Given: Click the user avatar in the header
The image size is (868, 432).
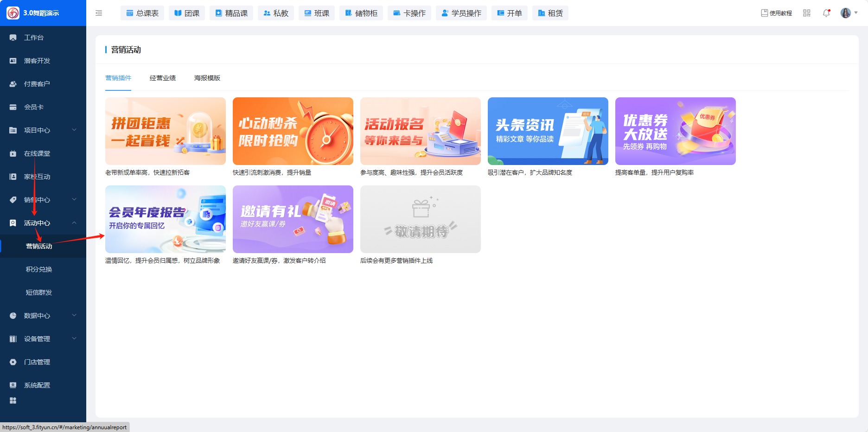Looking at the screenshot, I should point(845,13).
